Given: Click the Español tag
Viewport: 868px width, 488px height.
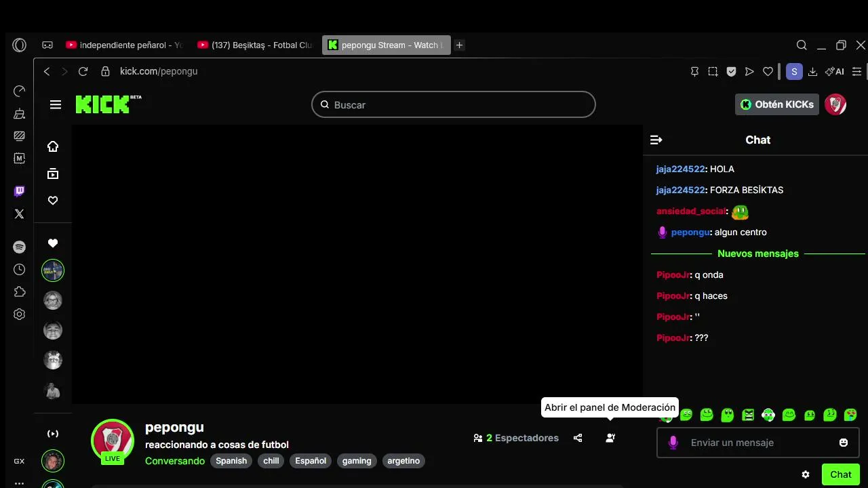Looking at the screenshot, I should (311, 461).
